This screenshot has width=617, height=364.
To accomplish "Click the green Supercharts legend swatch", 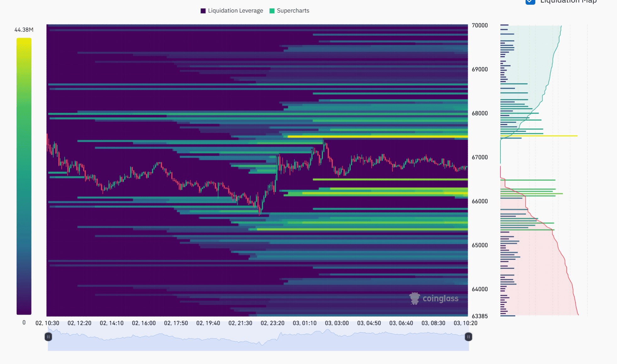I will pos(272,11).
